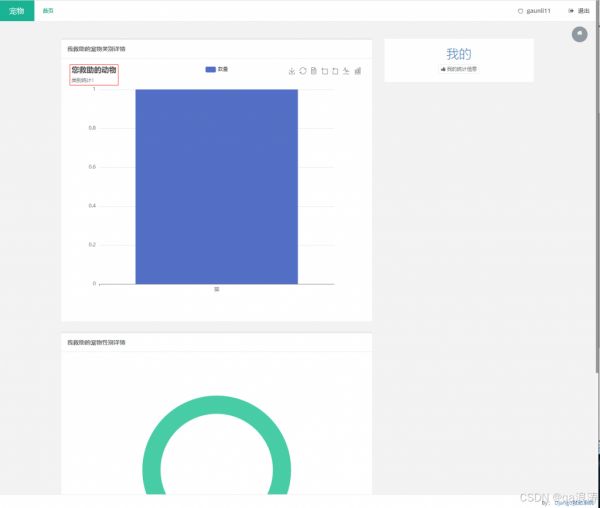Viewport: 600px width, 508px height.
Task: Toggle the 数量 legend series
Action: pyautogui.click(x=216, y=69)
